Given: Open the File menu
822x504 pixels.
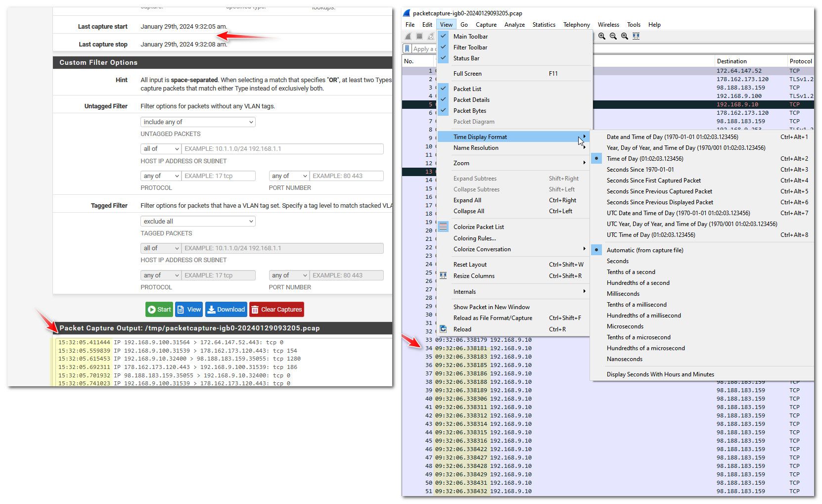Looking at the screenshot, I should point(410,25).
